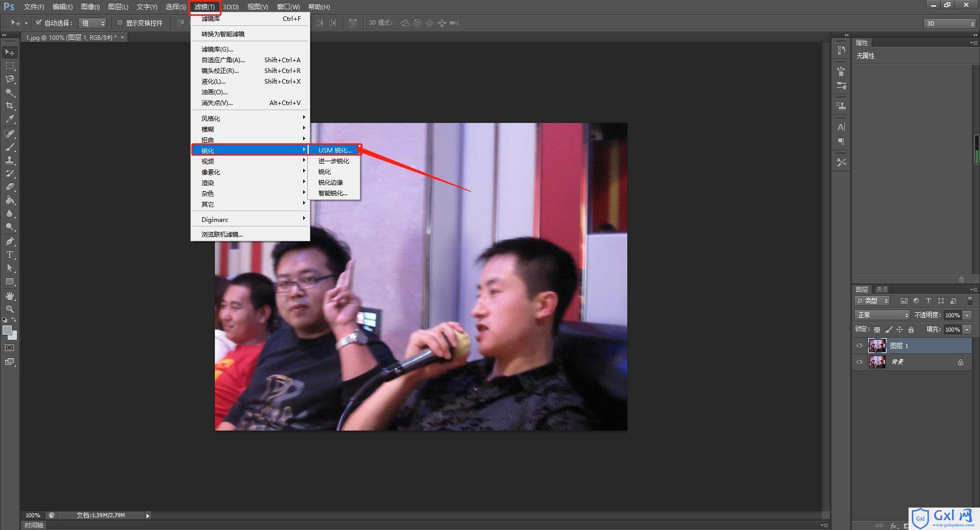Select the Rectangular Marquee tool
The height and width of the screenshot is (530, 980).
10,66
